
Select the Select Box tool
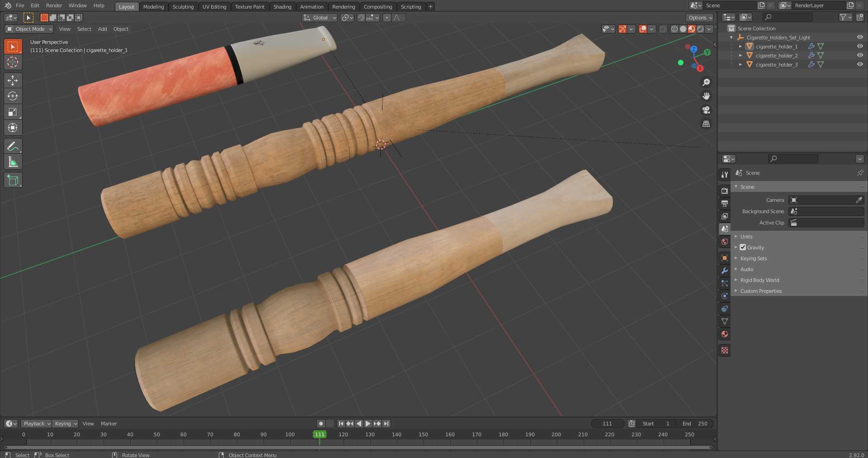pyautogui.click(x=13, y=46)
